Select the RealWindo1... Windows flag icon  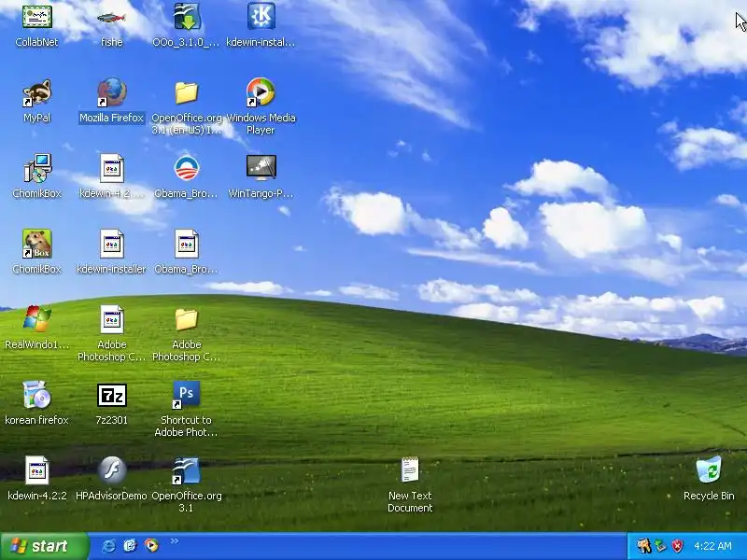pyautogui.click(x=36, y=319)
